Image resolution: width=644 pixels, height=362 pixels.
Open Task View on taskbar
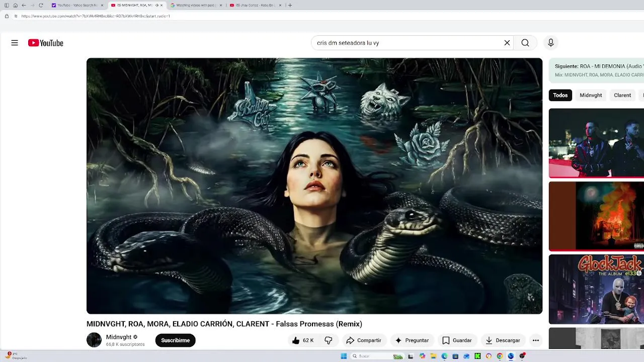[x=411, y=356]
